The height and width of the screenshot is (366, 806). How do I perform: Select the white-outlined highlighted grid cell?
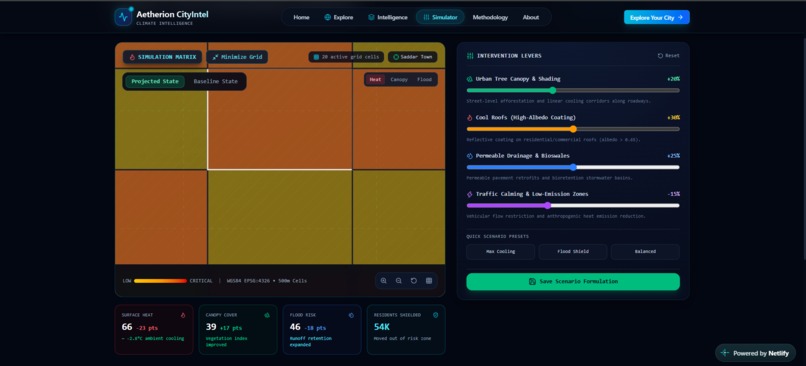coord(280,118)
